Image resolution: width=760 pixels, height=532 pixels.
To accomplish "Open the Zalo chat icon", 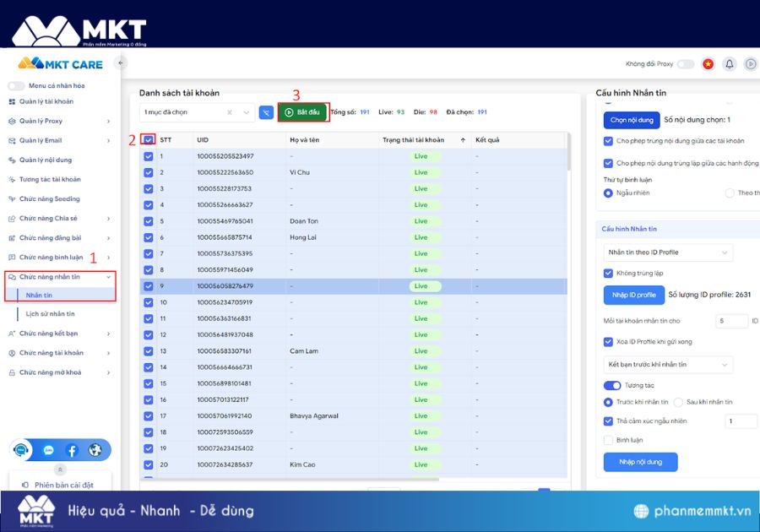I will 48,450.
